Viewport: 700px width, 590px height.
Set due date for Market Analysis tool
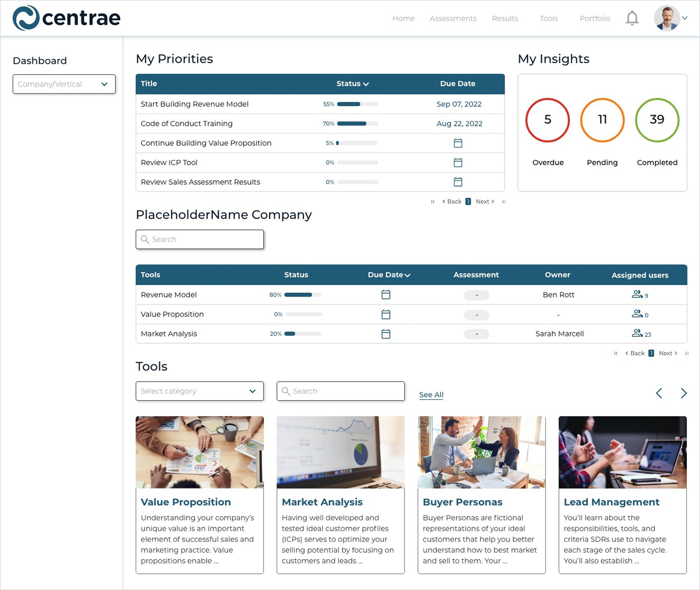386,334
